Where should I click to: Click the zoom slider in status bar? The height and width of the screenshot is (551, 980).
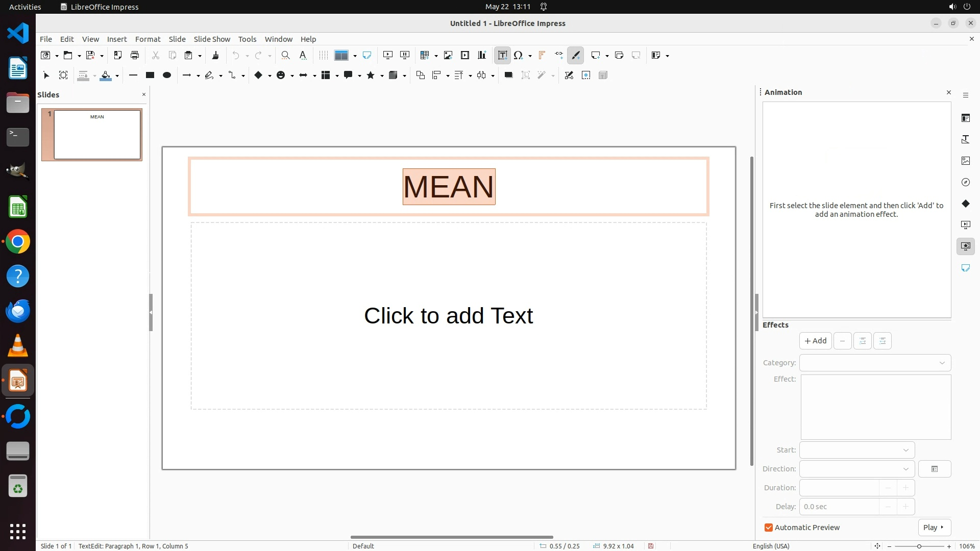919,546
